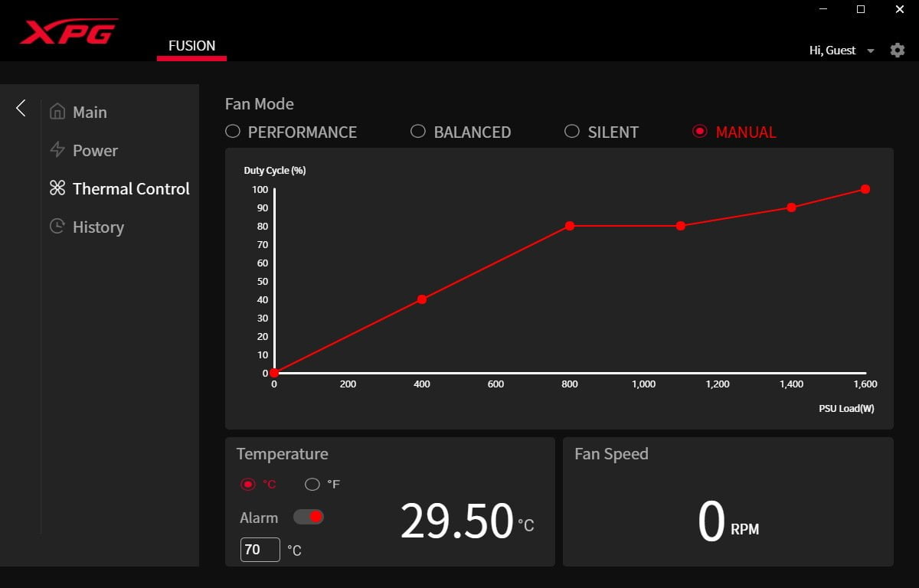Image resolution: width=919 pixels, height=588 pixels.
Task: Click the lightning bolt Power icon
Action: pyautogui.click(x=57, y=150)
